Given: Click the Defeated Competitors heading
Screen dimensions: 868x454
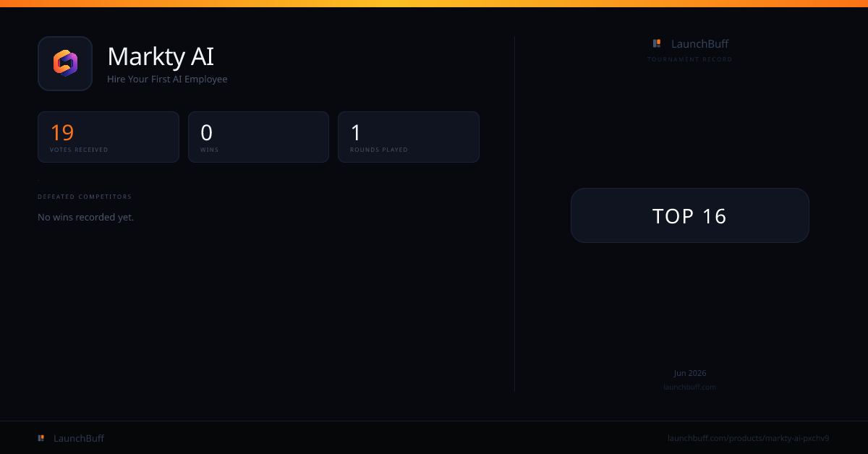Looking at the screenshot, I should tap(85, 197).
